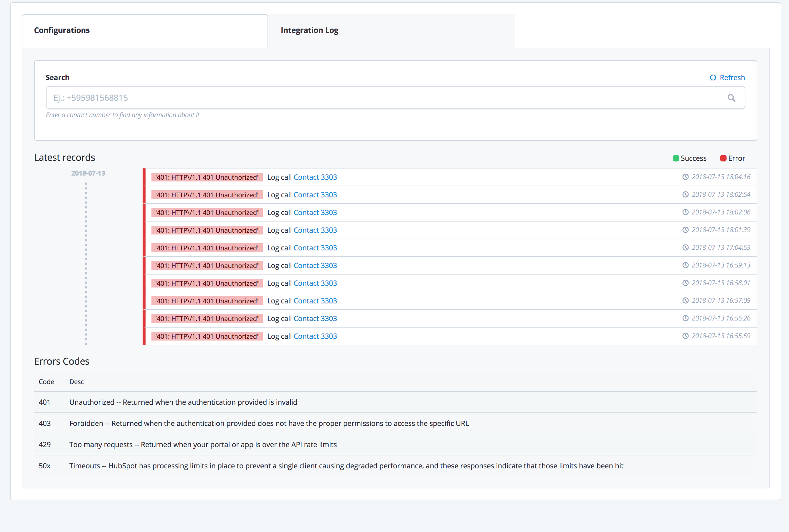This screenshot has width=789, height=532.
Task: Click the clock icon beside 16:58:01
Action: click(686, 282)
